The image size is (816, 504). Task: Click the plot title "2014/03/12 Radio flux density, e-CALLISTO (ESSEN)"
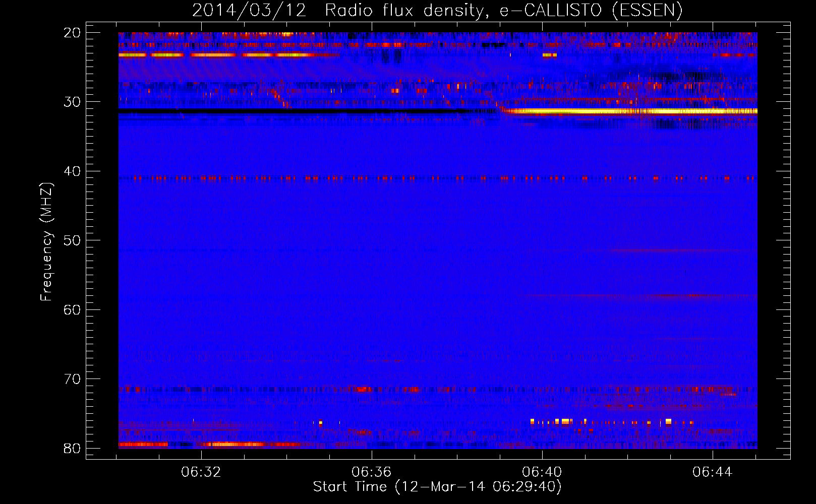(437, 10)
